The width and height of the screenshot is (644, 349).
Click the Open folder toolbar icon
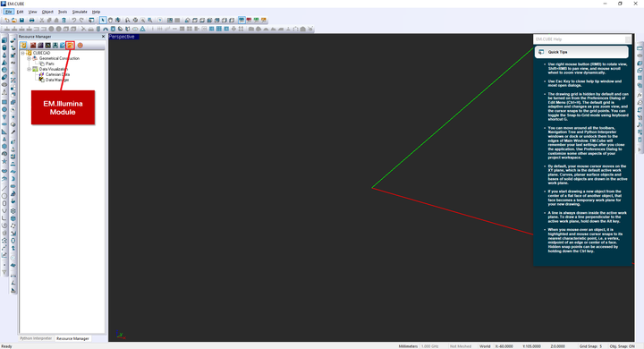tap(14, 21)
